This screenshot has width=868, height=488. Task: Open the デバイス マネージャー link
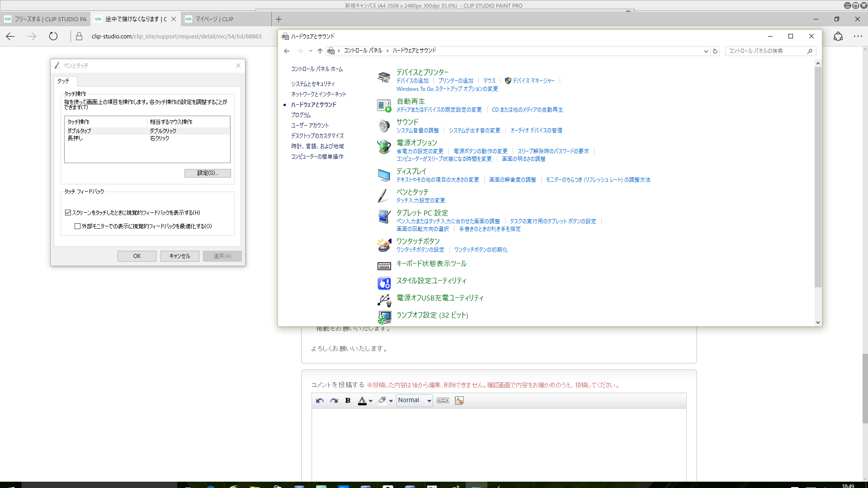pos(533,80)
